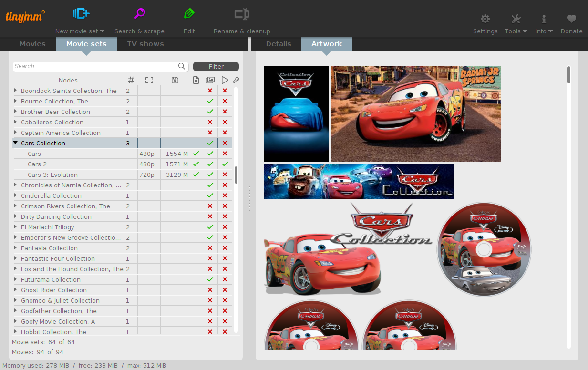Expand El Mariachi Trilogy node
588x370 pixels.
[x=15, y=226]
